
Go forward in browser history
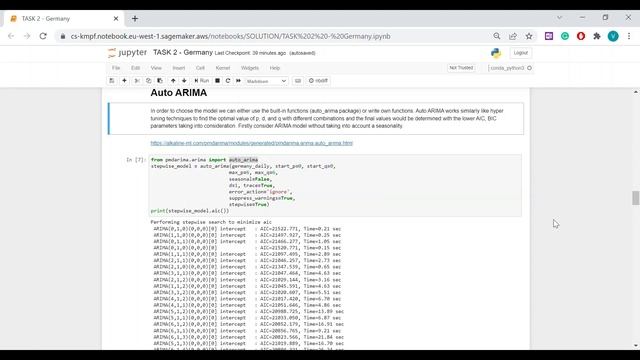point(27,36)
